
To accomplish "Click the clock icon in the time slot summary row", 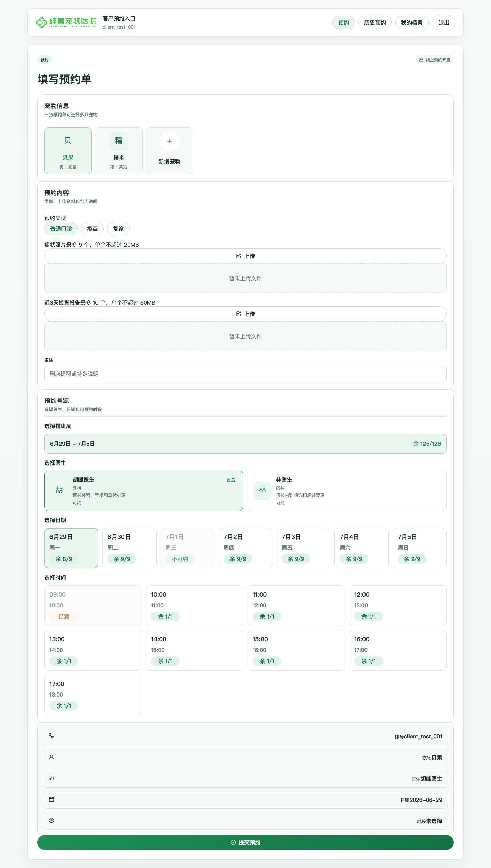I will tap(51, 820).
